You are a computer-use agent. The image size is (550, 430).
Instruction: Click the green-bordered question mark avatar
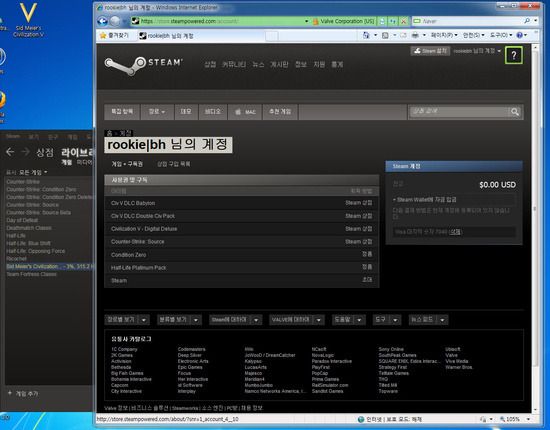coord(514,55)
